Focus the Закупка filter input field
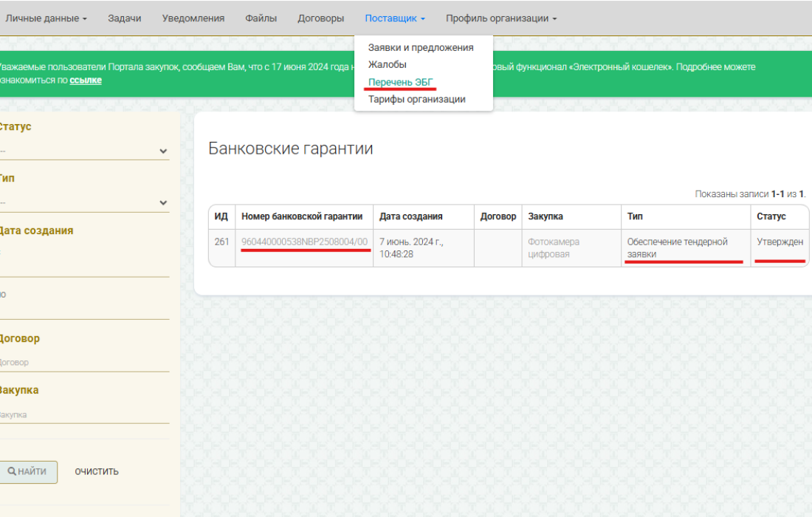The width and height of the screenshot is (812, 517). [x=83, y=414]
